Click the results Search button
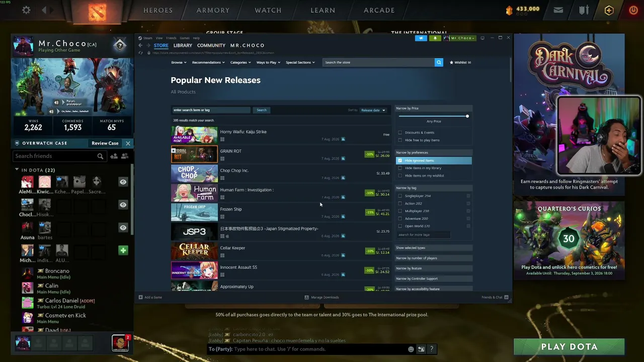The image size is (644, 362). point(262,110)
